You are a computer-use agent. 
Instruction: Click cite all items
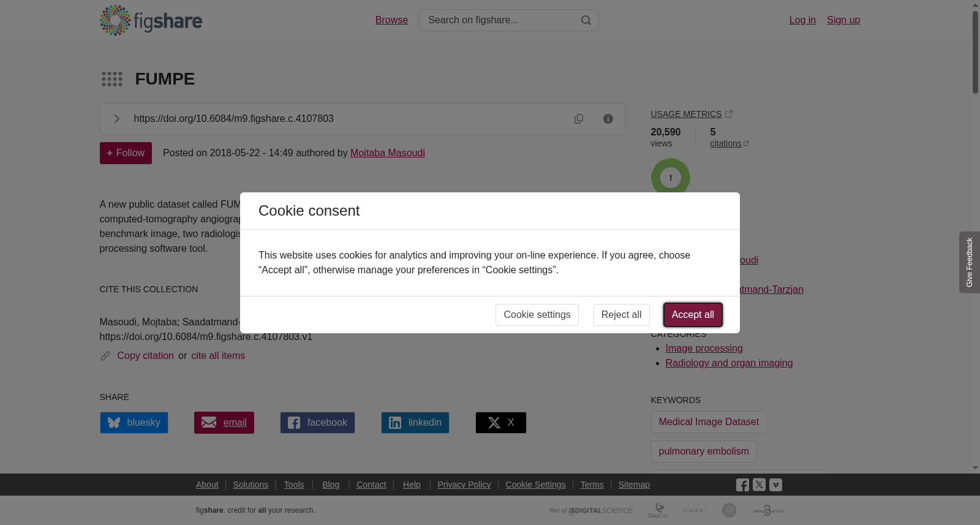click(x=218, y=356)
